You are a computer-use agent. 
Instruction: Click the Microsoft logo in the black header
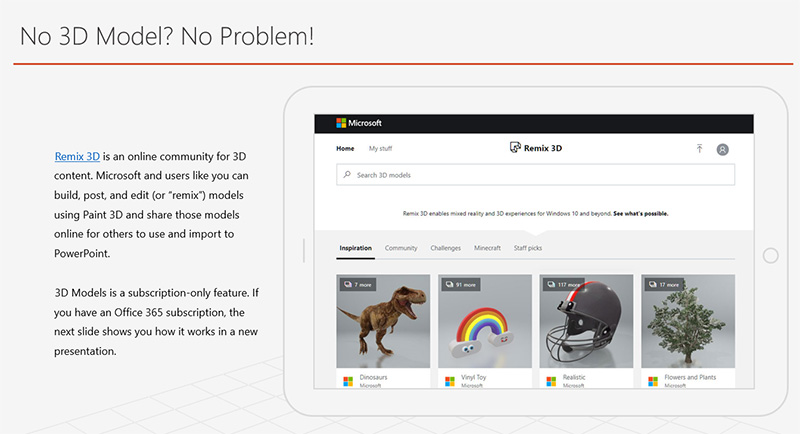point(359,123)
